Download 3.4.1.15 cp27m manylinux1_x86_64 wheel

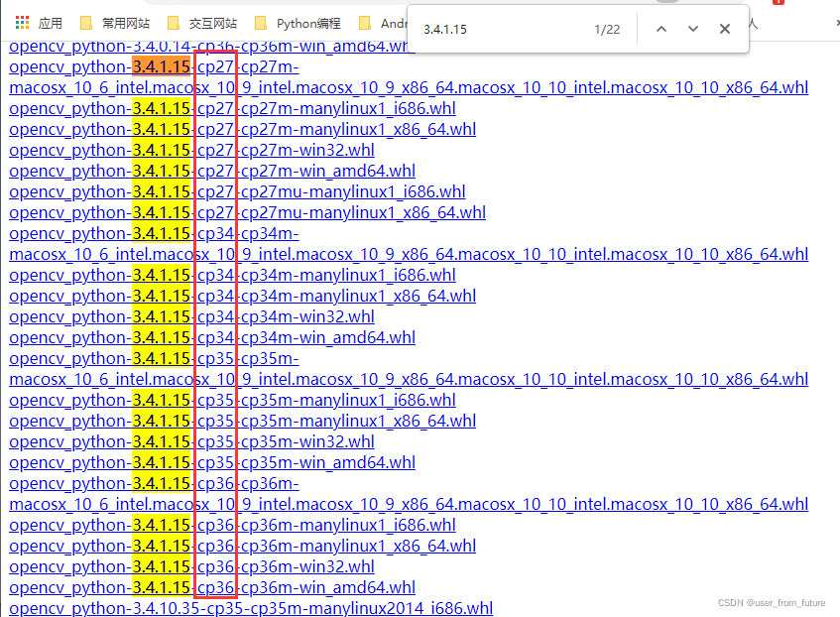click(243, 129)
